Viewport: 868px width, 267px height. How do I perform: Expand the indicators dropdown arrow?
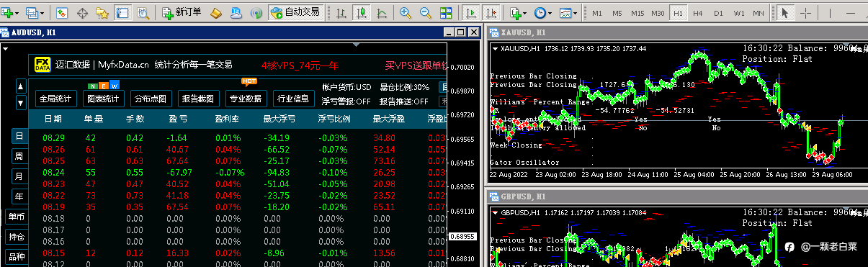pos(525,13)
